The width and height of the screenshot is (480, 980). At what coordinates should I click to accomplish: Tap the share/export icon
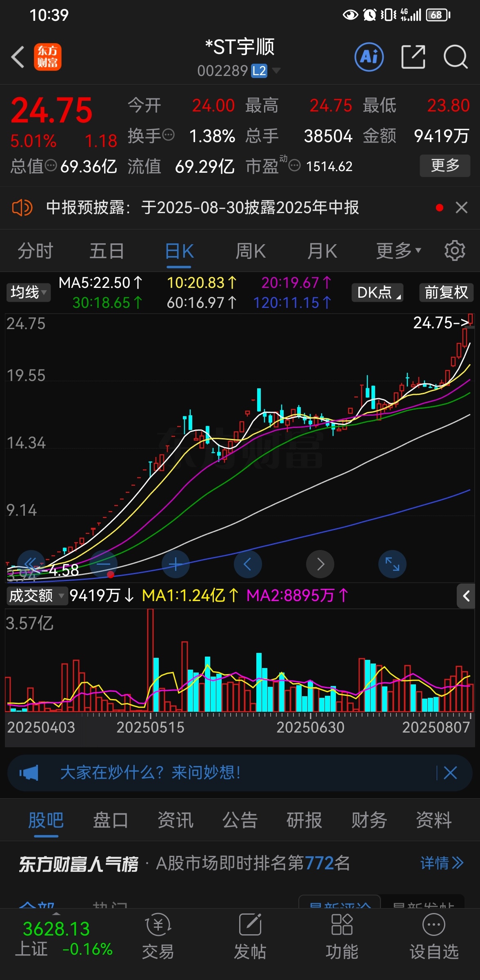(x=413, y=57)
